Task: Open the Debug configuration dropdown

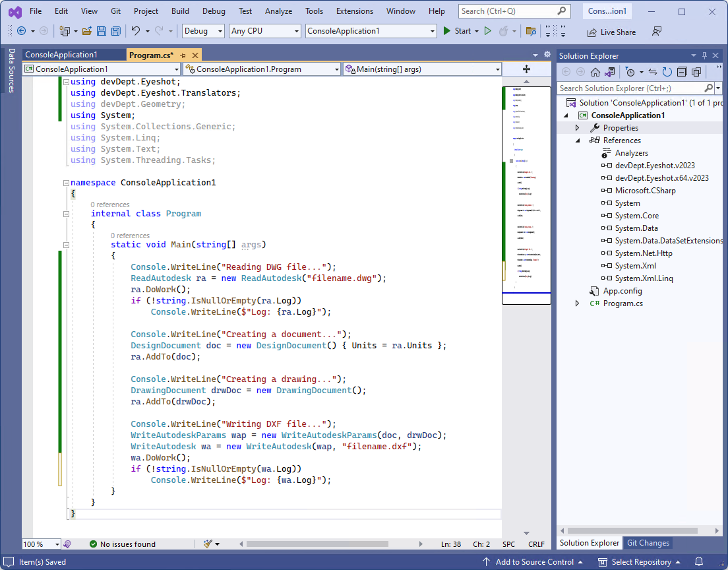Action: pyautogui.click(x=202, y=31)
